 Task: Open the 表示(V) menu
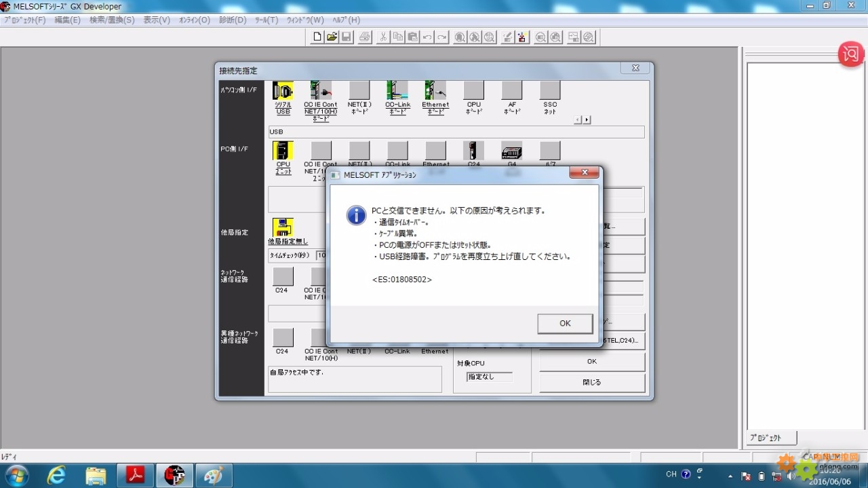[x=157, y=20]
